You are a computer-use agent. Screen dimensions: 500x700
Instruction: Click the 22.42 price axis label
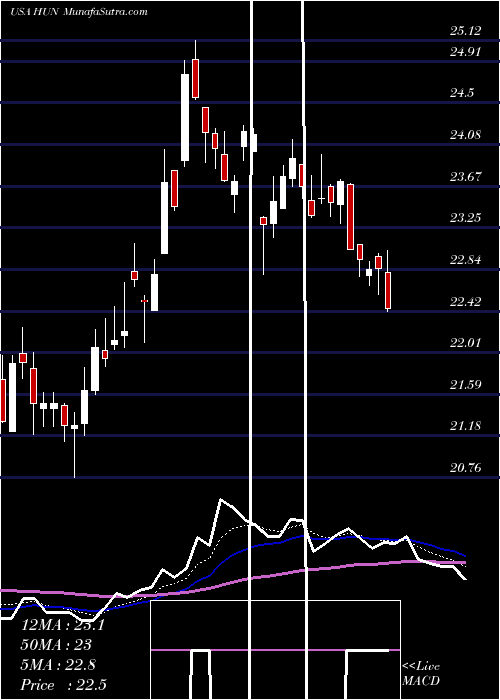[x=465, y=301]
